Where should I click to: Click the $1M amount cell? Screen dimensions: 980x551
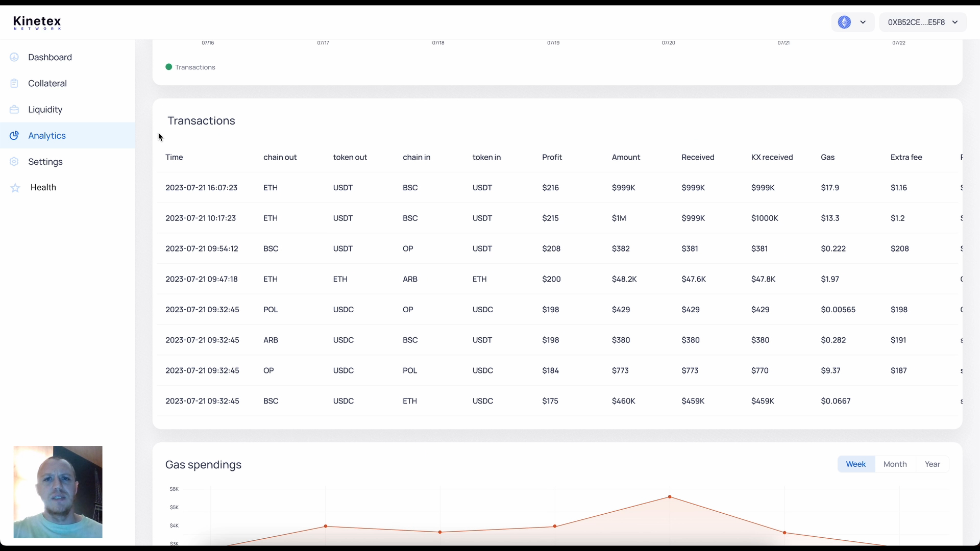pos(619,218)
